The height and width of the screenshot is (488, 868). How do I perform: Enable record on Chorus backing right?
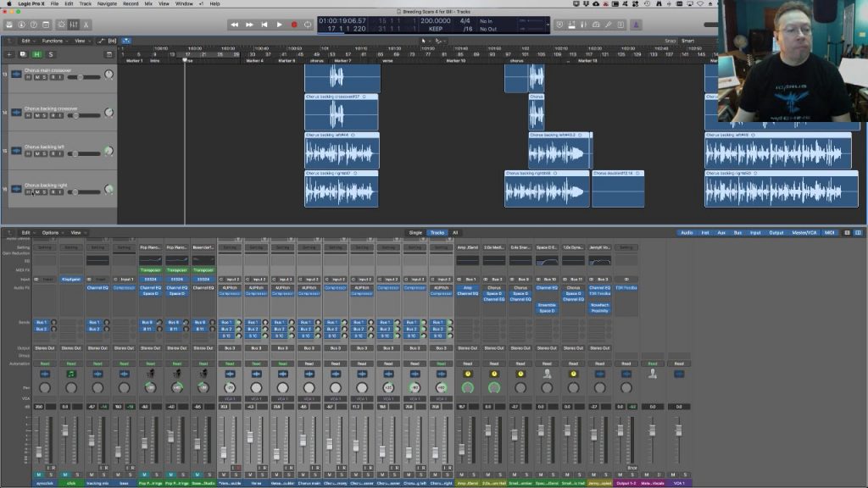pyautogui.click(x=53, y=190)
